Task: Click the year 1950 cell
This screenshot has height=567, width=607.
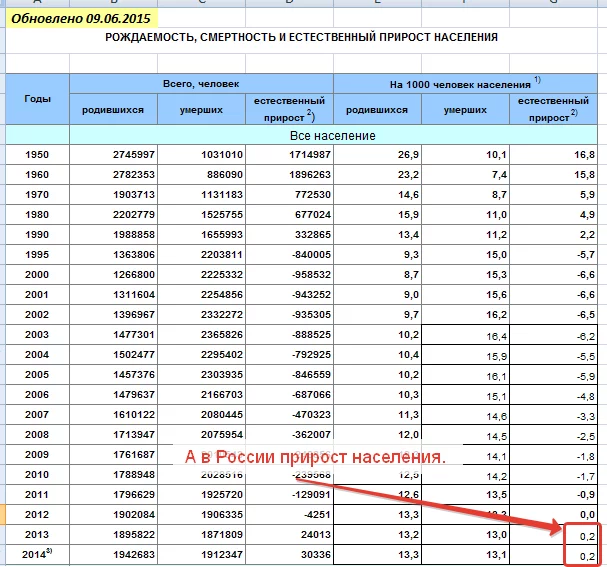Action: tap(36, 154)
